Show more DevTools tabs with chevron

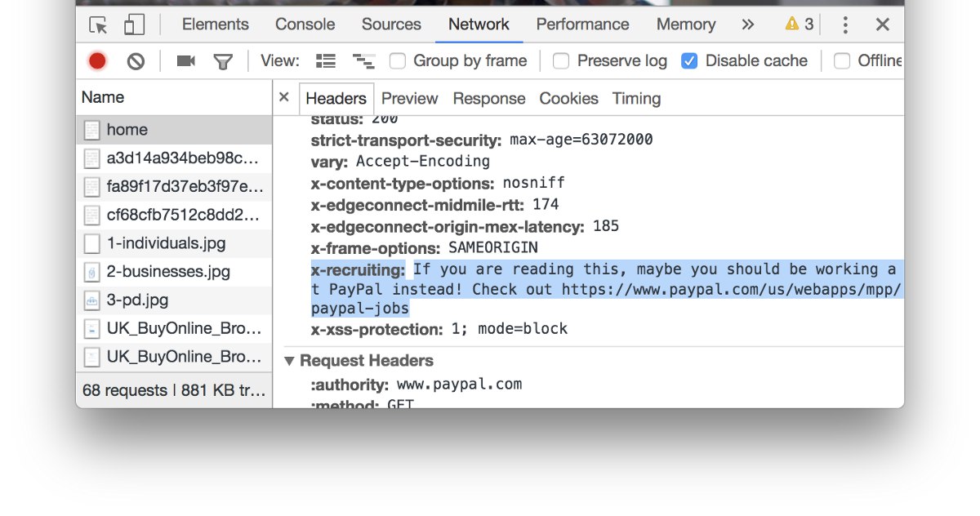(748, 25)
